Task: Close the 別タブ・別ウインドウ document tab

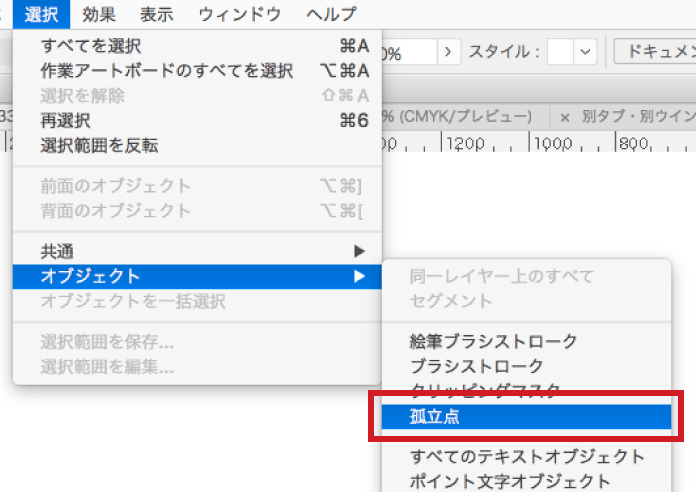Action: coord(565,117)
